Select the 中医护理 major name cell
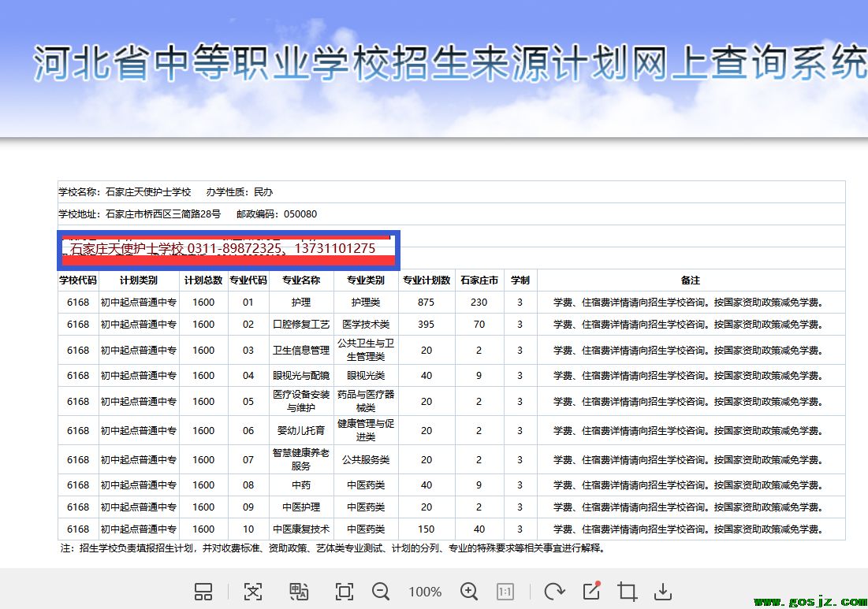Image resolution: width=868 pixels, height=609 pixels. [x=301, y=507]
